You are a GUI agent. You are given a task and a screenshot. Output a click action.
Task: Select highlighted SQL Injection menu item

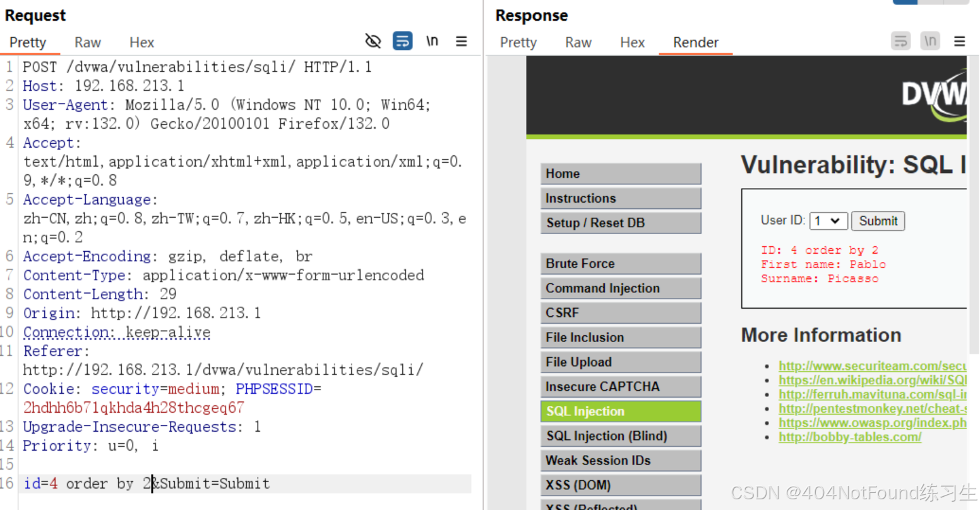pyautogui.click(x=621, y=411)
